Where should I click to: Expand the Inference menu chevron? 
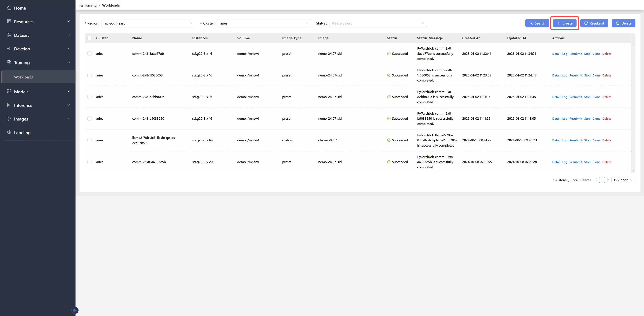point(68,105)
